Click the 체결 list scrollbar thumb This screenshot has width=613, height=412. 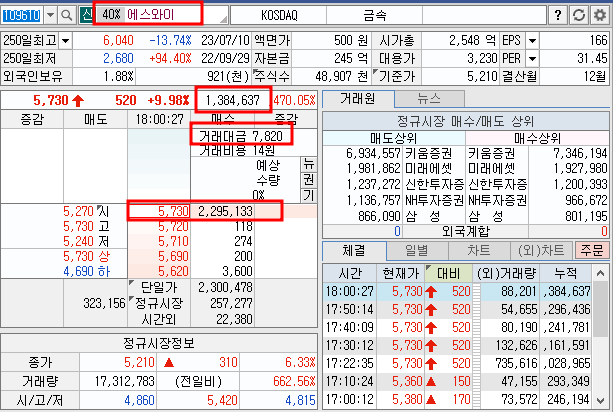coord(601,310)
